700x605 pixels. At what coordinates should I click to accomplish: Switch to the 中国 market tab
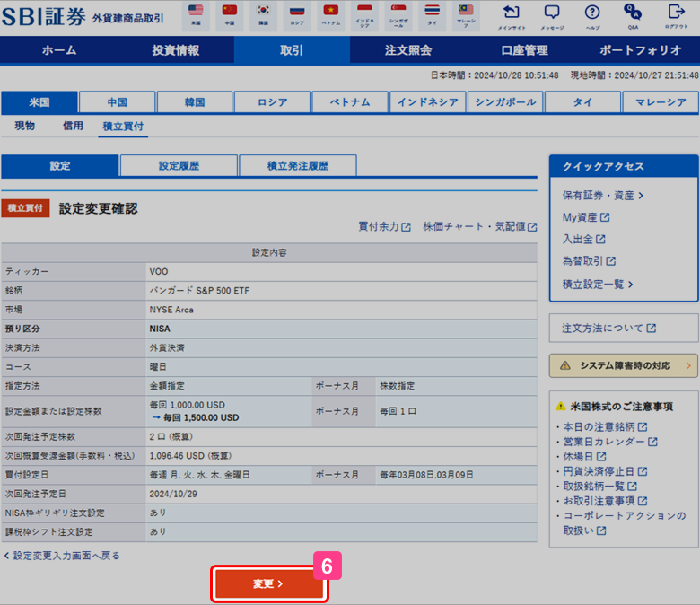tap(117, 102)
